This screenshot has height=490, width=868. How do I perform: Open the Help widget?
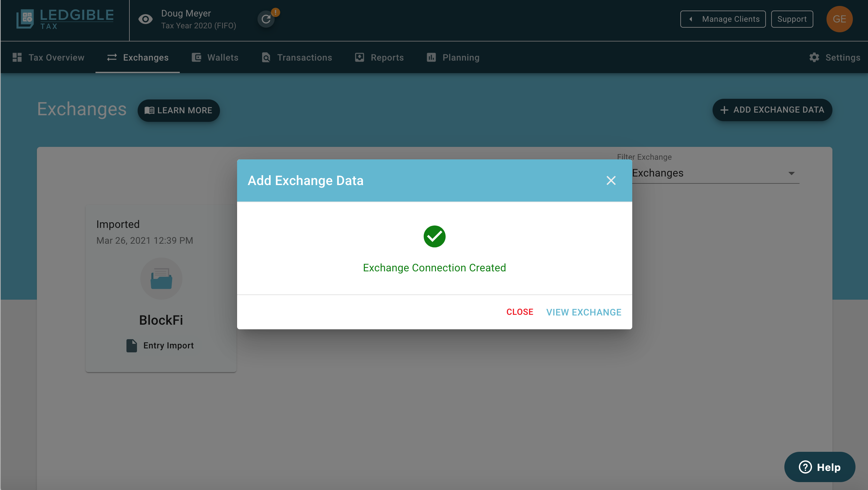(x=820, y=467)
